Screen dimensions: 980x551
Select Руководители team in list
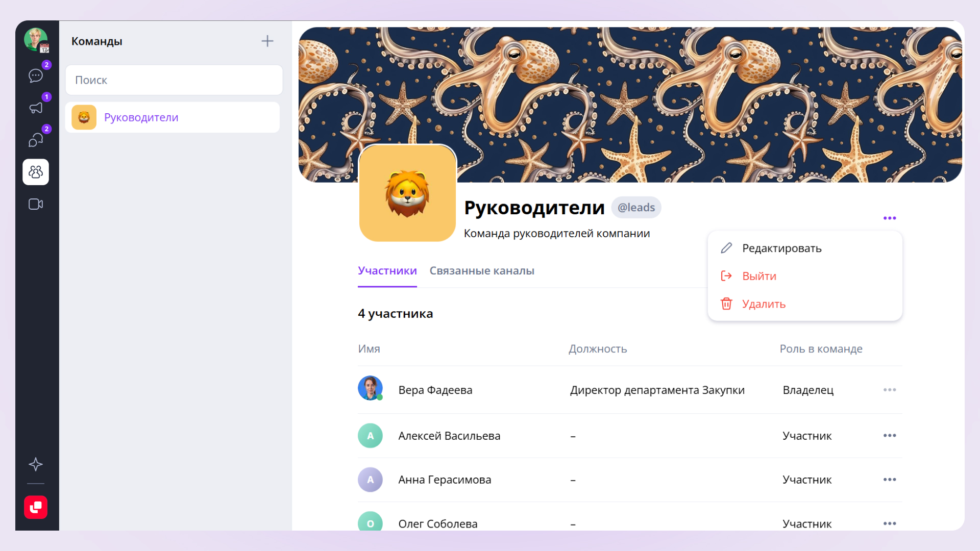pyautogui.click(x=173, y=117)
